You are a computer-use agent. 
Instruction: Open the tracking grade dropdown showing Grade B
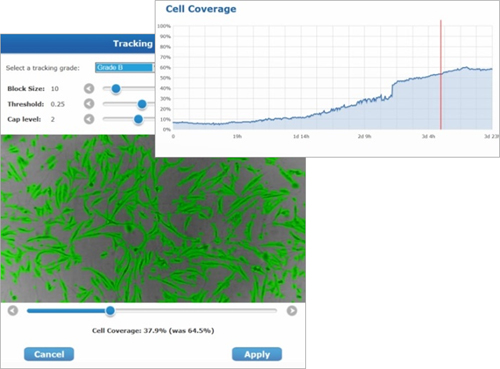coord(125,68)
